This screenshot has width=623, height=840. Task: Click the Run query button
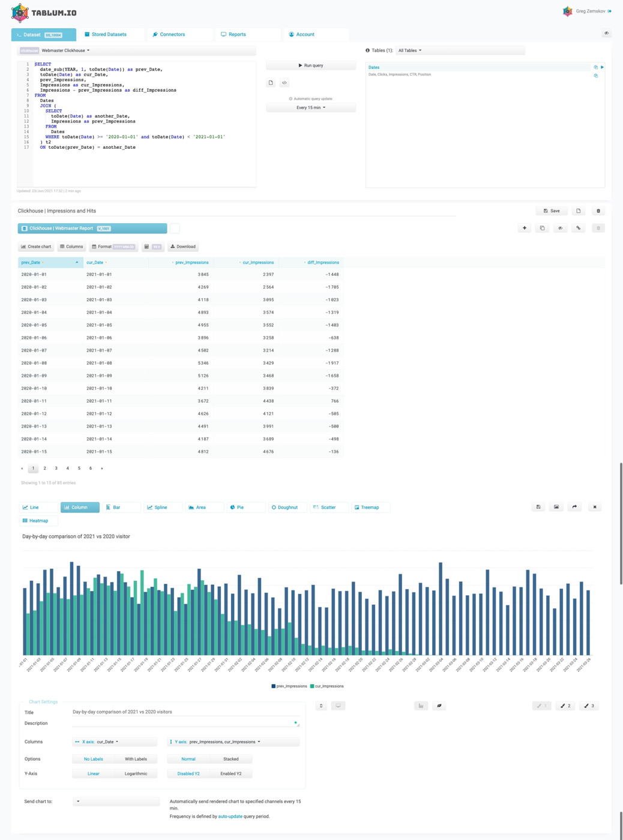tap(311, 65)
